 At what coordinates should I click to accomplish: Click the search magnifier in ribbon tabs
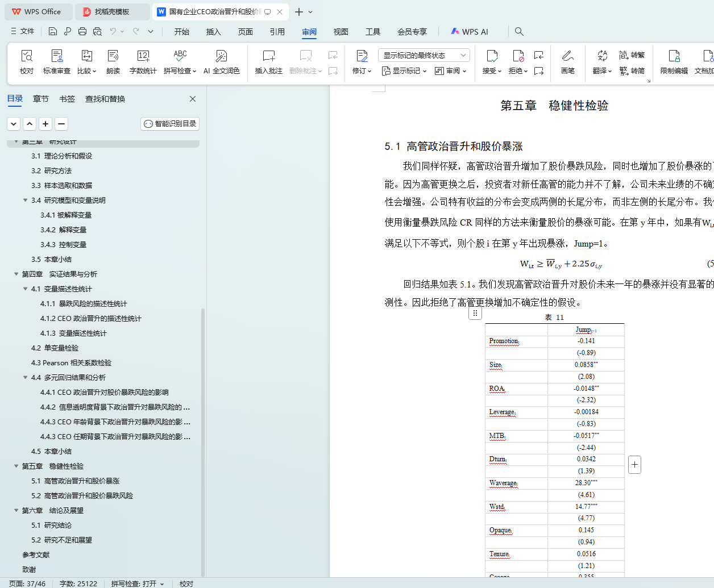519,31
